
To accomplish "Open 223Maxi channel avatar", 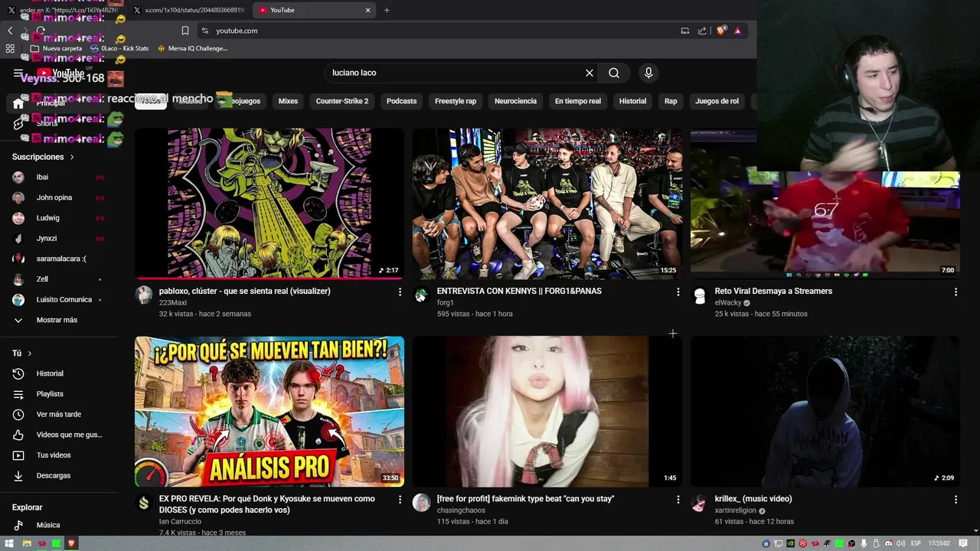I will 144,295.
